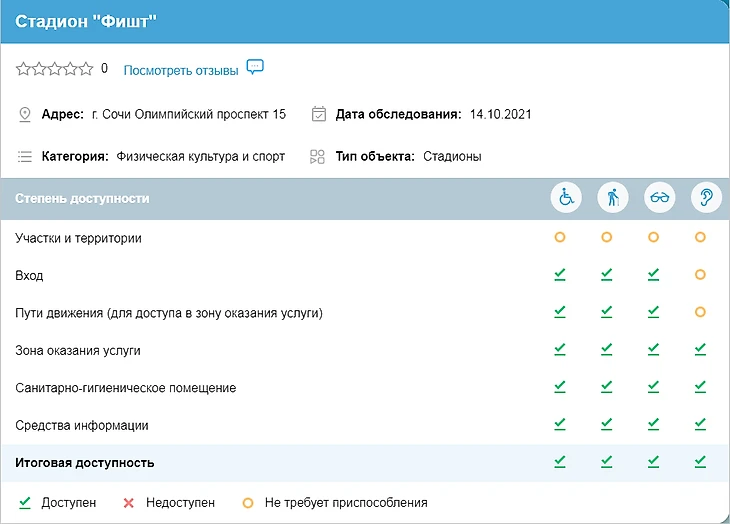Click hearing circle in "Участки и территории" row
Screen dimensions: 730x524
pyautogui.click(x=700, y=237)
